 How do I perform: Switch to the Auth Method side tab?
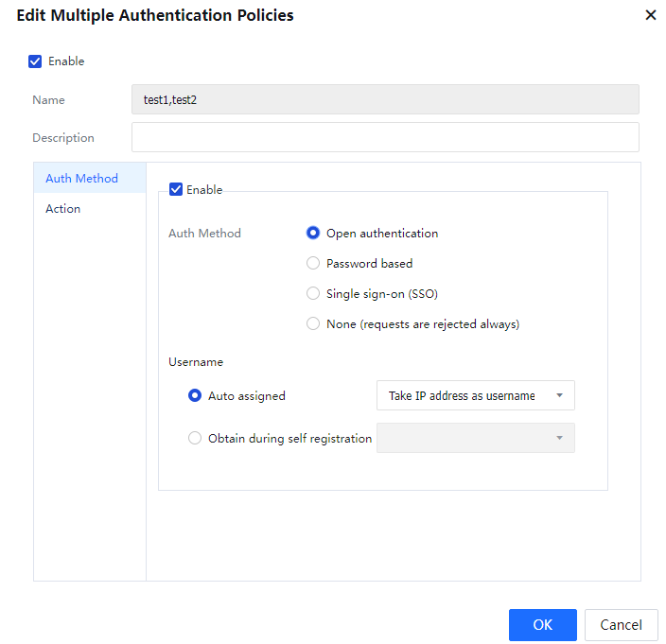pos(82,179)
